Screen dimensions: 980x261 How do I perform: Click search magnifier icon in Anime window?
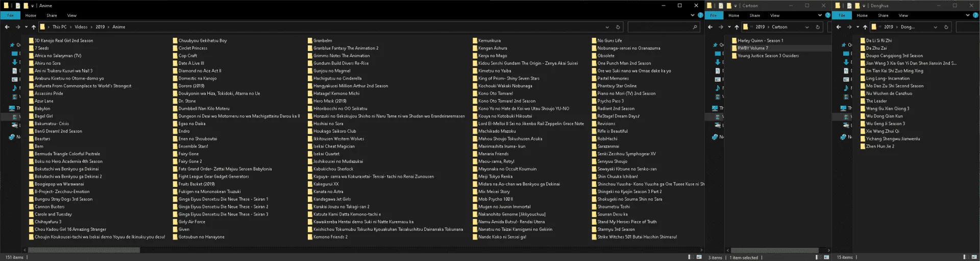point(695,27)
